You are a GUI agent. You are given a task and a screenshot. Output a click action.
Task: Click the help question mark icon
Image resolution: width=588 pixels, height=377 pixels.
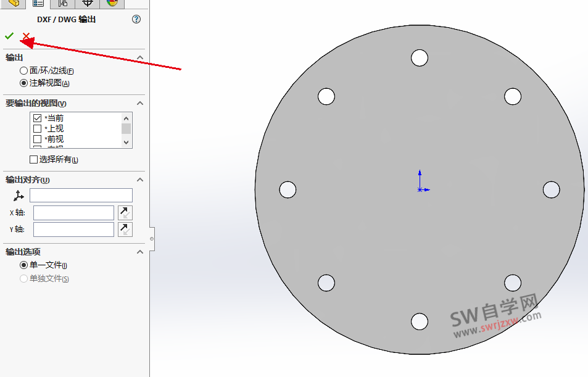136,19
